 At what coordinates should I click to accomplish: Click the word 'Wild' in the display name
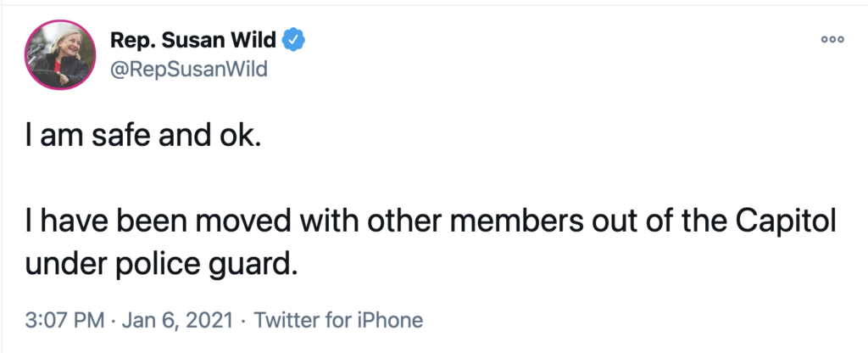click(x=258, y=40)
